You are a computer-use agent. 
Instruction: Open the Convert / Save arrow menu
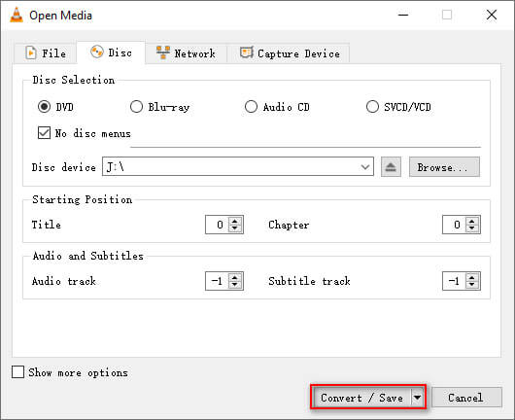click(417, 398)
